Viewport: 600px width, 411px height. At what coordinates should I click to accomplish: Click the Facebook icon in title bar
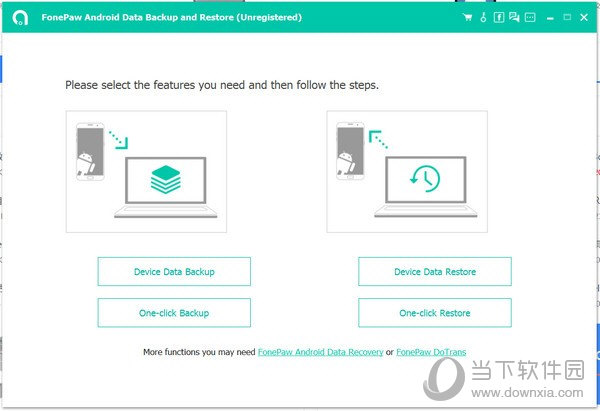click(499, 17)
